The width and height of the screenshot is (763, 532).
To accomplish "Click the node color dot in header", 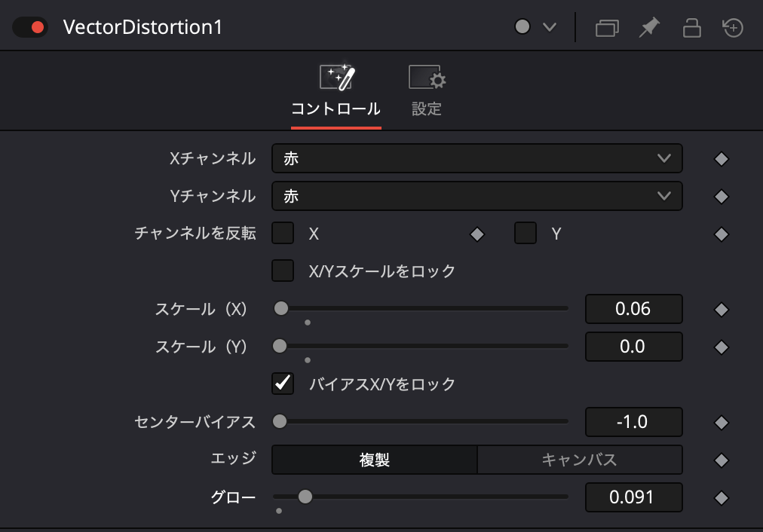I will tap(522, 26).
